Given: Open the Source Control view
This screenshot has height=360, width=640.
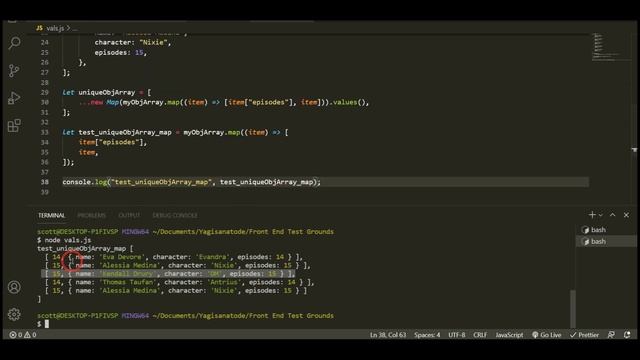Looking at the screenshot, I should point(14,70).
